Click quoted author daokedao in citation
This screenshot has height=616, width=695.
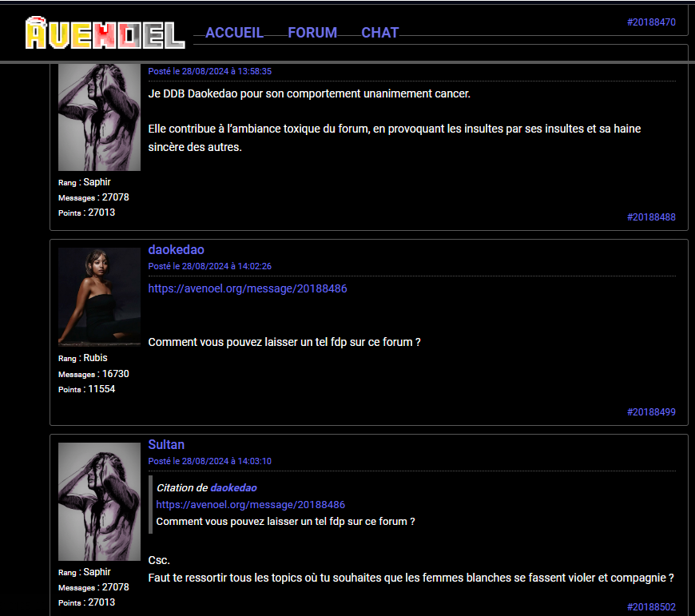(x=233, y=488)
